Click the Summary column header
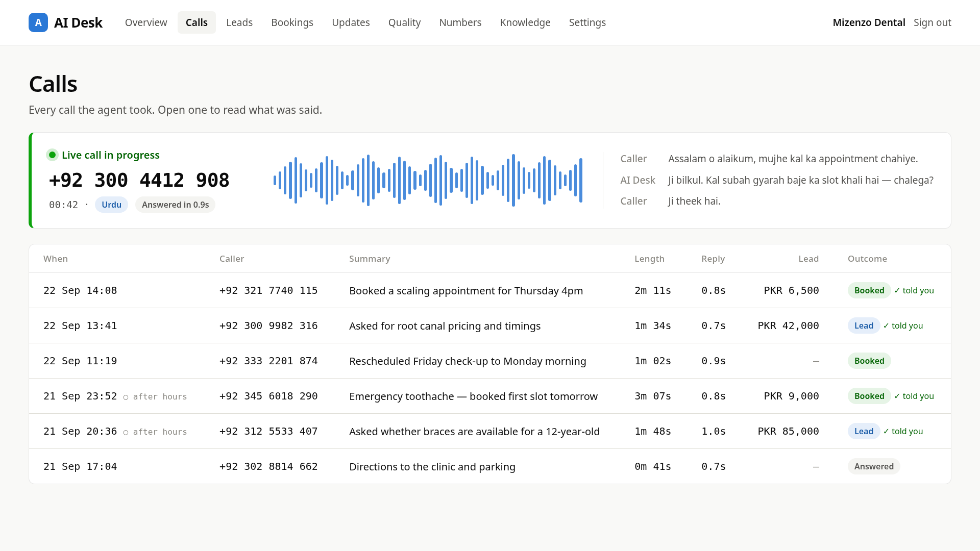980x551 pixels. coord(370,259)
